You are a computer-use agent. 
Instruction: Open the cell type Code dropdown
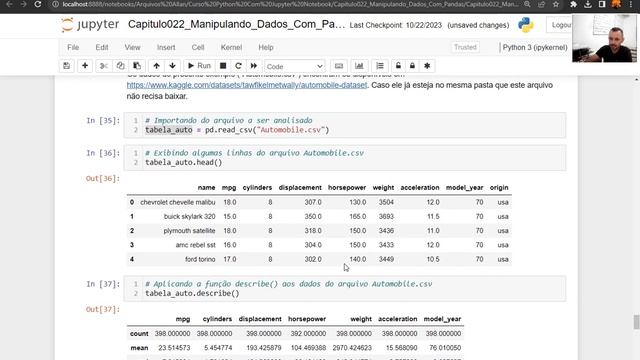[x=294, y=66]
